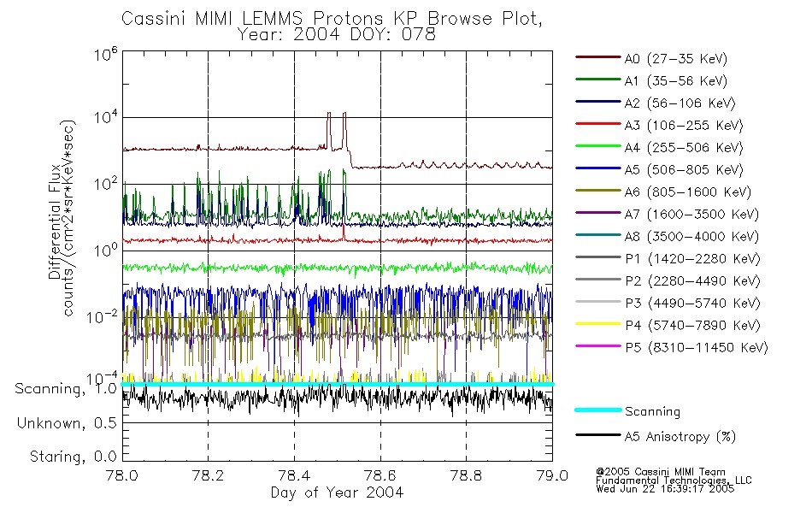
Task: Click the x-axis tick label 78.0
Action: click(122, 475)
